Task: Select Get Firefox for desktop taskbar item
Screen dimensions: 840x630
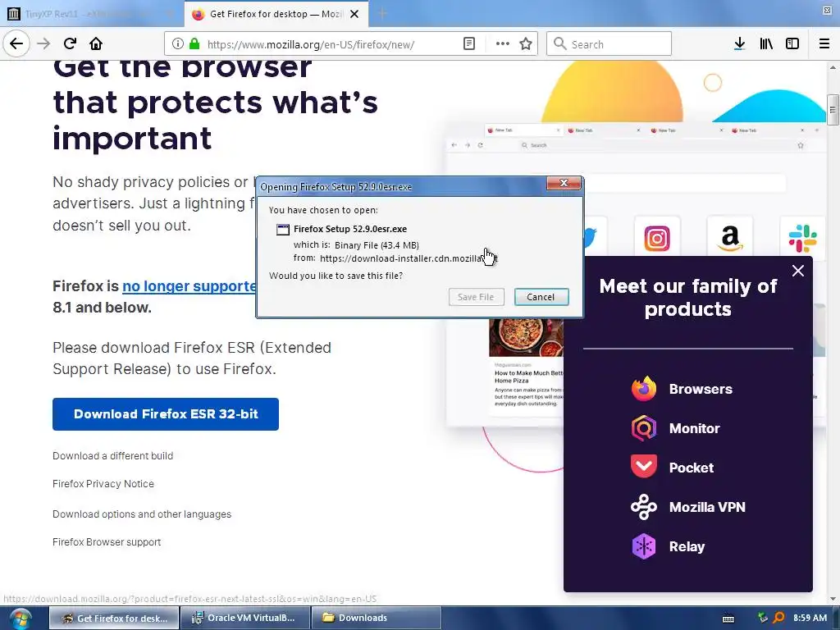Action: (x=114, y=618)
